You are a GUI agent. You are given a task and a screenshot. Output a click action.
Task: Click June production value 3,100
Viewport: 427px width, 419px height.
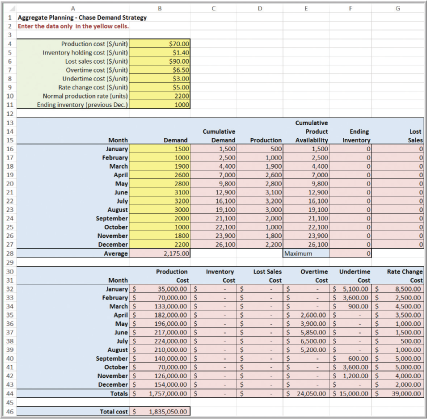(x=260, y=192)
